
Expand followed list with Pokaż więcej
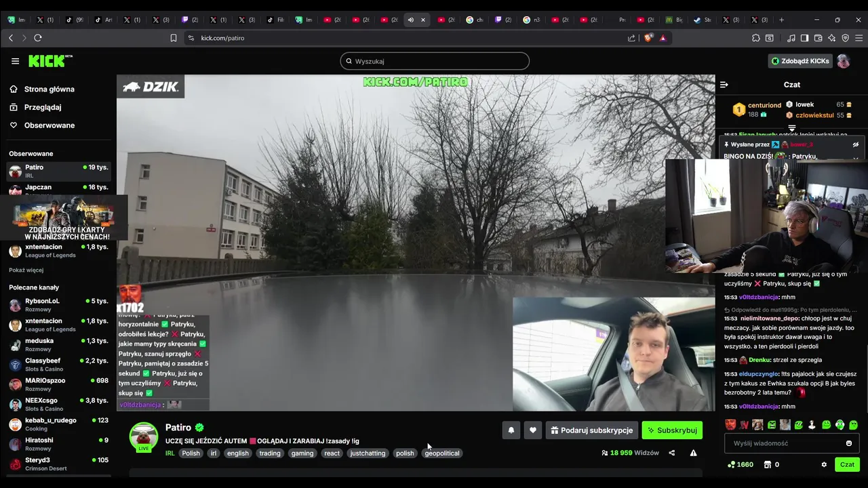click(x=26, y=270)
